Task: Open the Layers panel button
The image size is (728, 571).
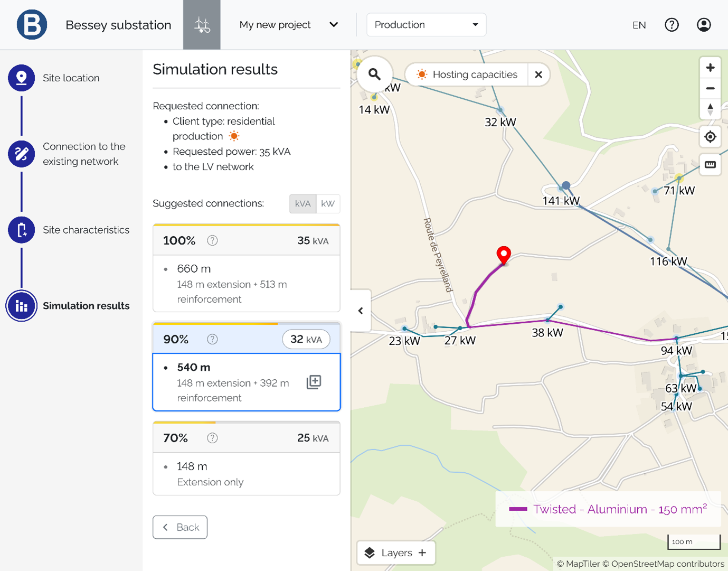Action: coord(396,553)
